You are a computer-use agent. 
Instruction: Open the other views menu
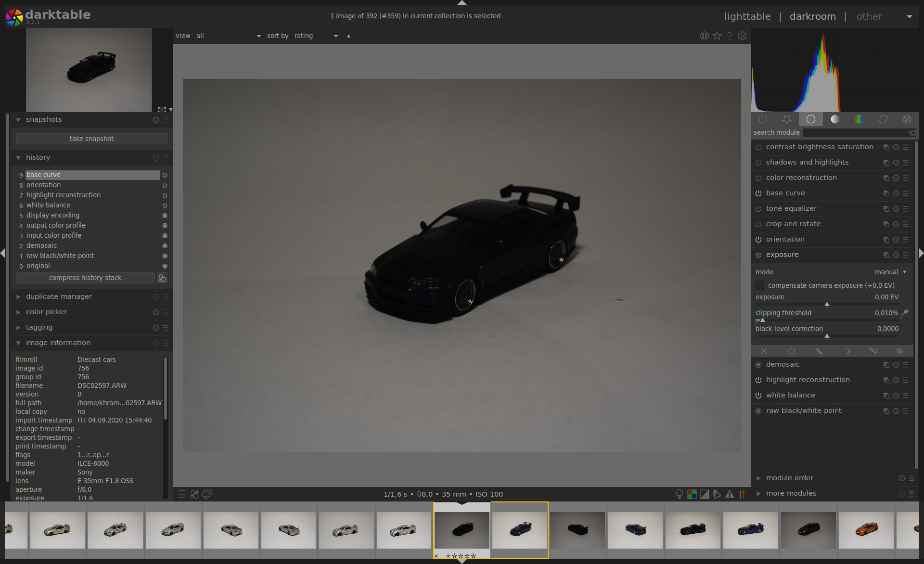tap(885, 16)
